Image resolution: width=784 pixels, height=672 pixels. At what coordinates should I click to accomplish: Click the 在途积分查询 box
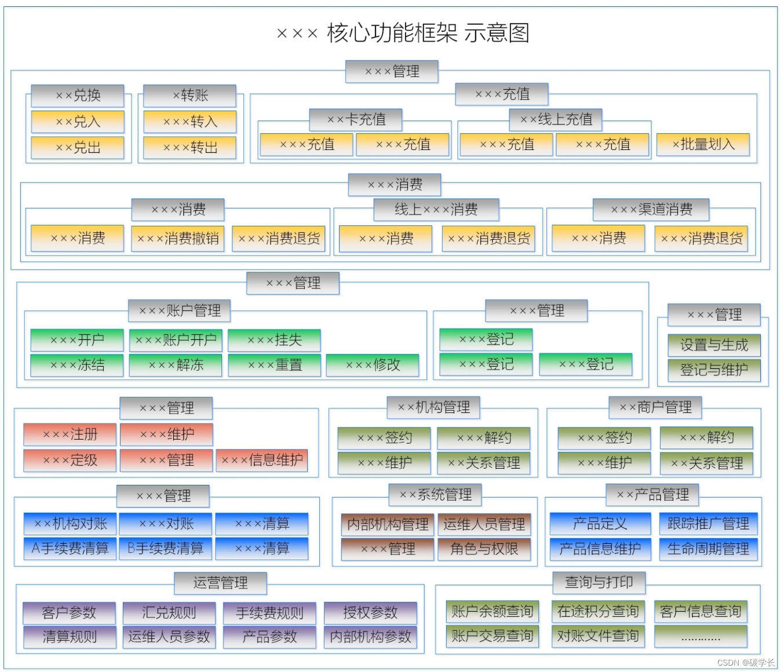(597, 612)
